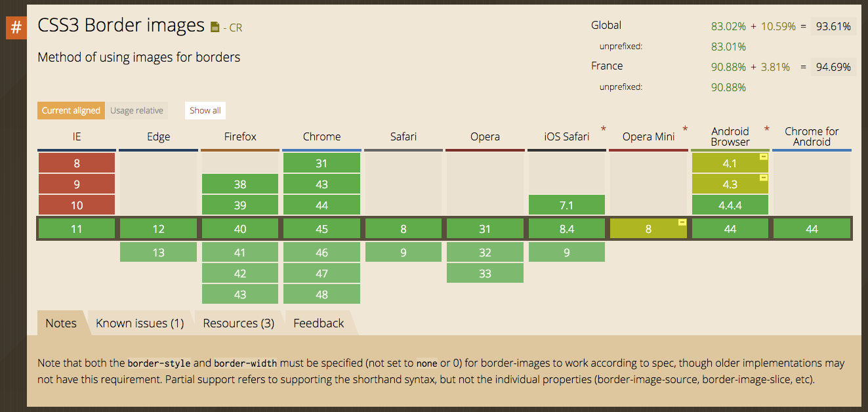This screenshot has height=412, width=868.
Task: Click the prefix note flag on Android 4.3
Action: [763, 178]
